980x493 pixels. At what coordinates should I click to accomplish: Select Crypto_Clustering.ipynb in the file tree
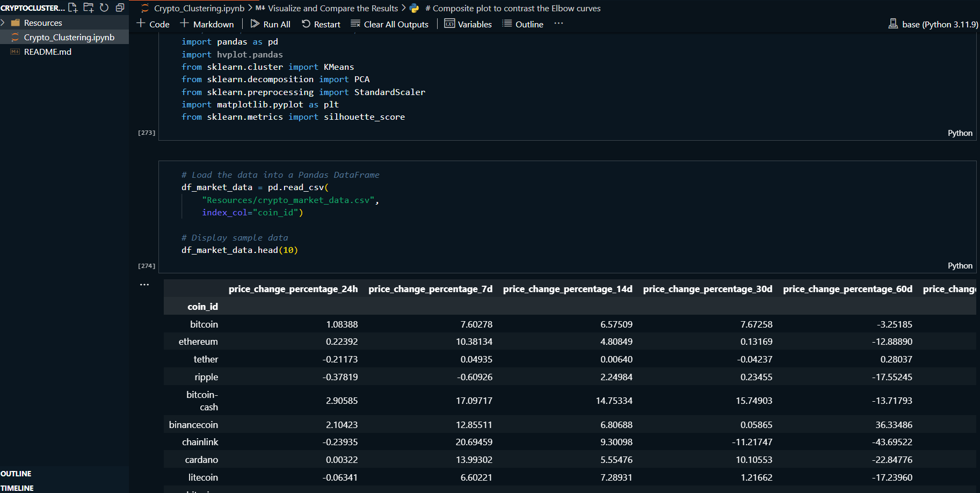pos(69,37)
